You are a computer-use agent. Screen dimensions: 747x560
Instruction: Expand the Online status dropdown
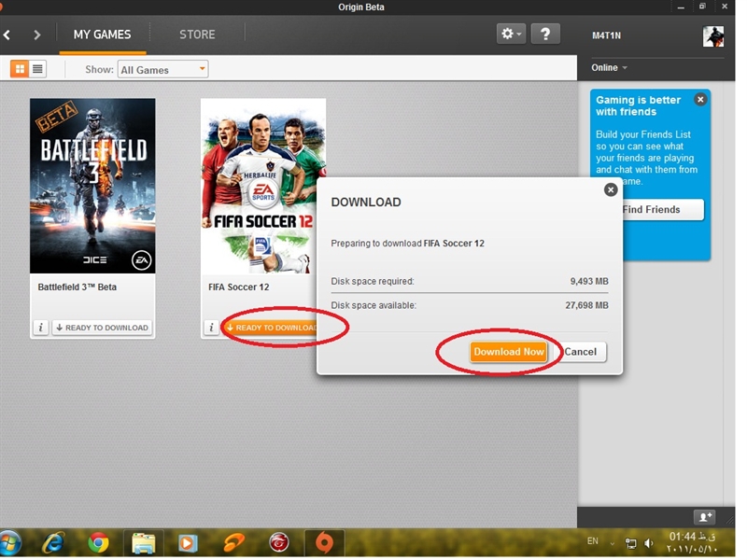(610, 67)
